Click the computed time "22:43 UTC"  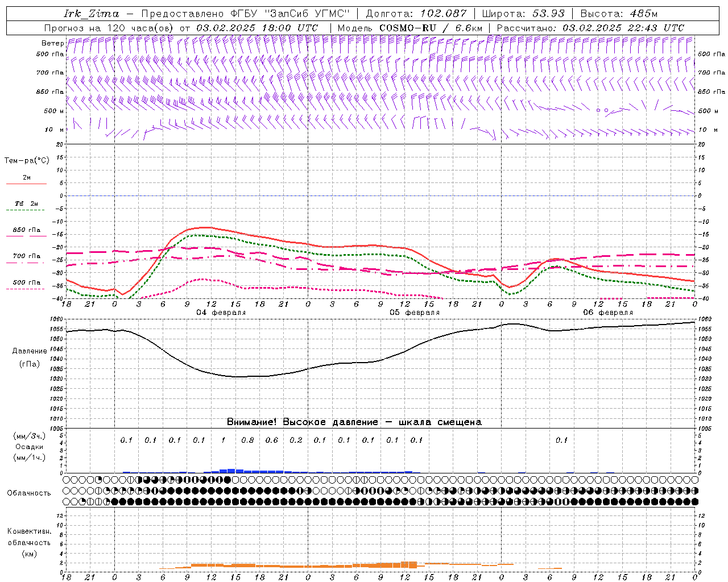coord(655,28)
